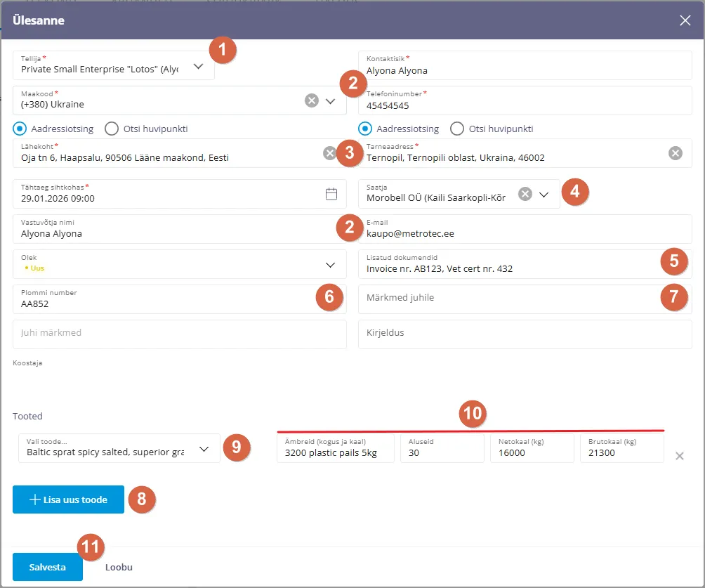The image size is (705, 588).
Task: Expand the Vali toode product dropdown
Action: pyautogui.click(x=204, y=449)
